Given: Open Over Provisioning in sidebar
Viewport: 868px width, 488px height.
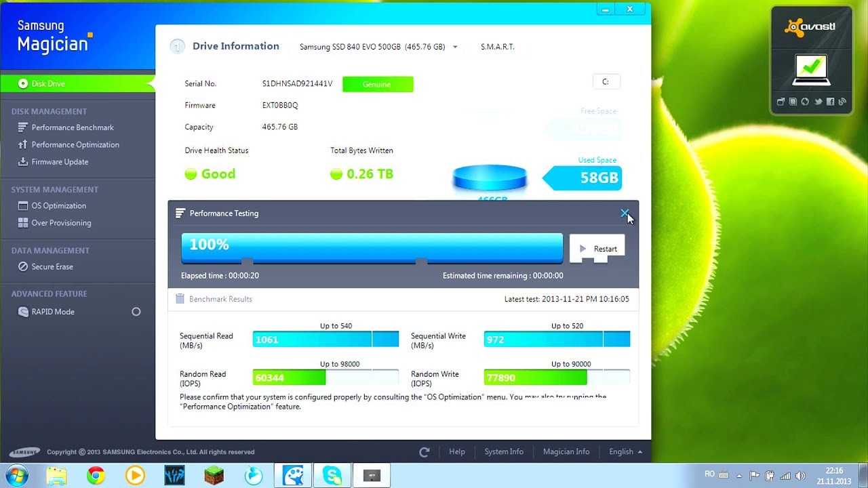Looking at the screenshot, I should point(61,222).
